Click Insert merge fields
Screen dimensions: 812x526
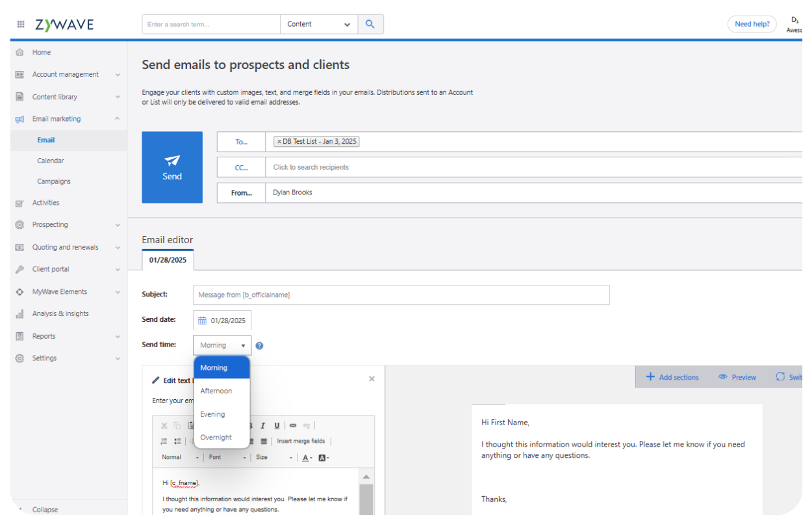point(301,441)
